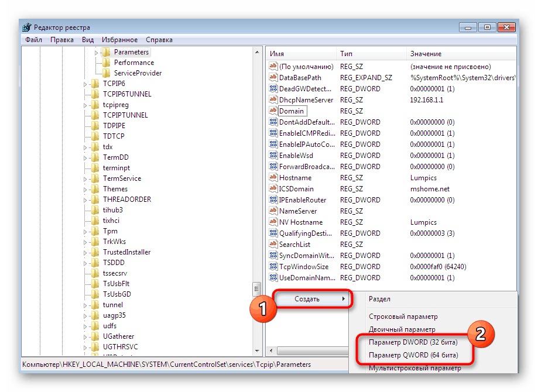
Task: Click the ServiceProvider folder icon
Action: click(107, 73)
